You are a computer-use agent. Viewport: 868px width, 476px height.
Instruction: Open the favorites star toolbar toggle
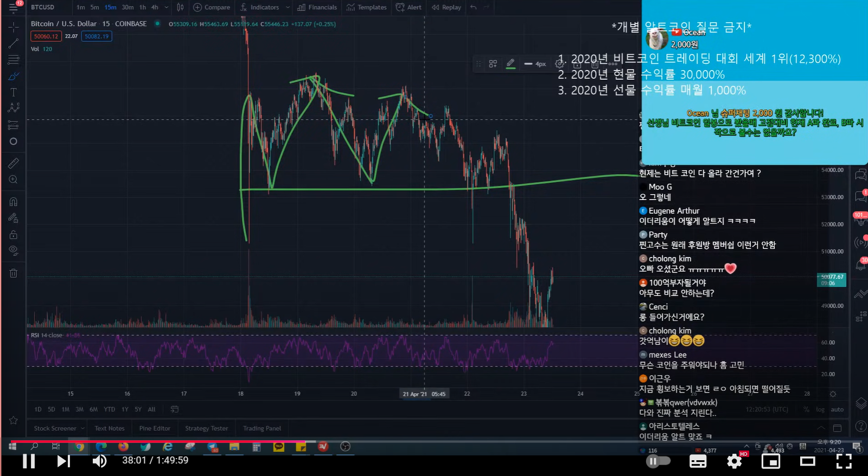14,420
